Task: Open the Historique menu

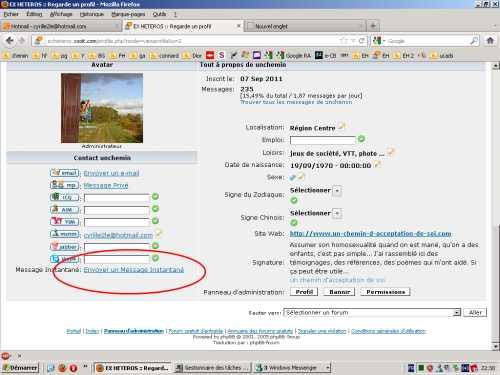Action: coord(92,14)
